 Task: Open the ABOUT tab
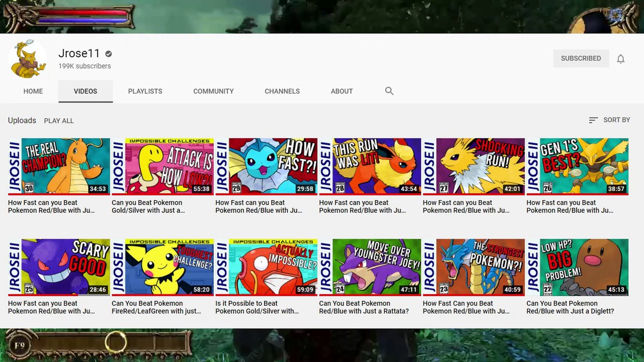click(342, 91)
